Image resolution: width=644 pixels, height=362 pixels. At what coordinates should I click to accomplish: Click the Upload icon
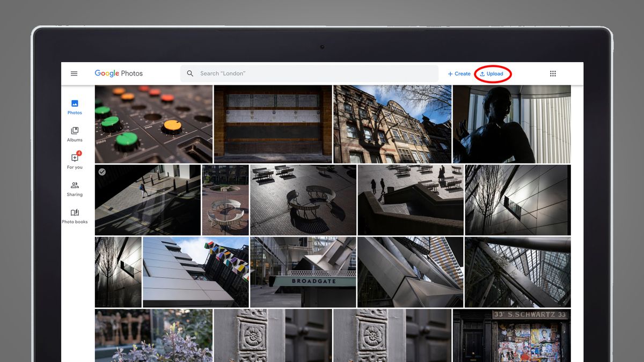point(482,73)
